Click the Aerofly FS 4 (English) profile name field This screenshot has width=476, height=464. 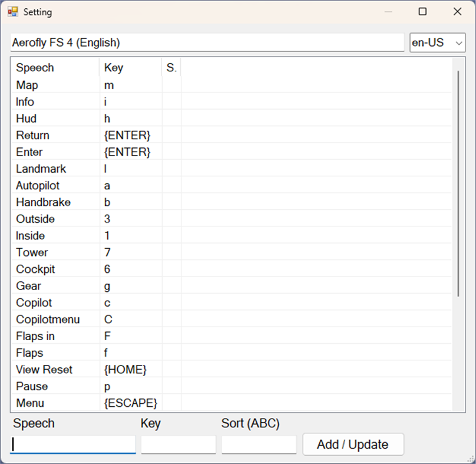coord(207,42)
